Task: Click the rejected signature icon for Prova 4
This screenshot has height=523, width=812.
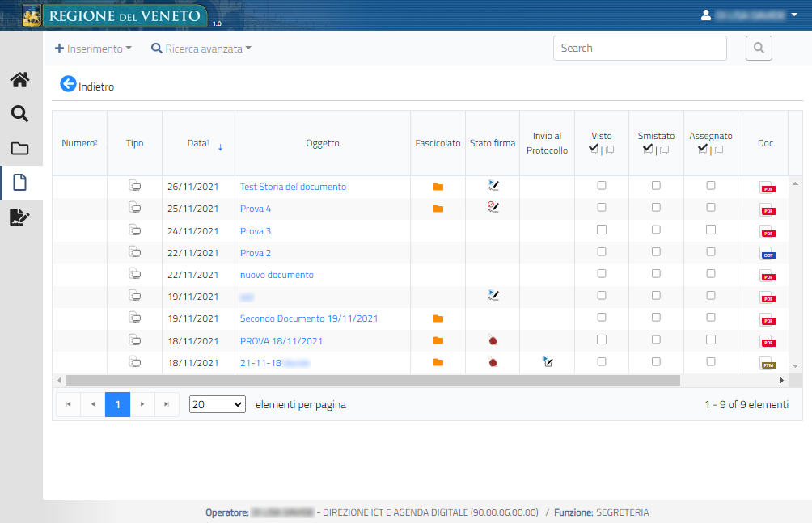Action: point(493,207)
